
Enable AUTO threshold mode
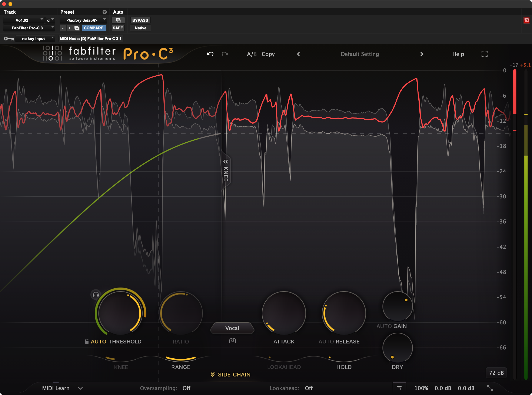pos(98,341)
